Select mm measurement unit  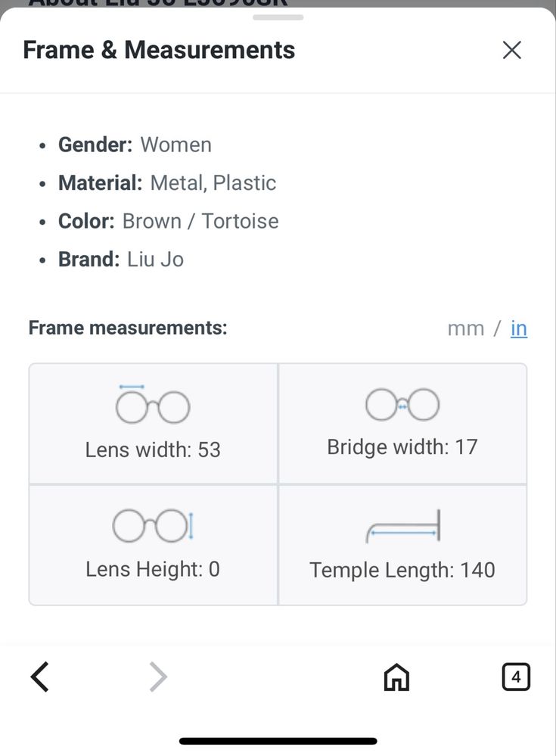point(465,329)
